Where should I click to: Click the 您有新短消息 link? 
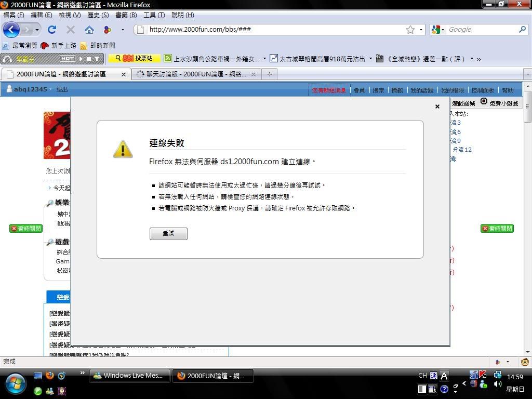tap(329, 90)
